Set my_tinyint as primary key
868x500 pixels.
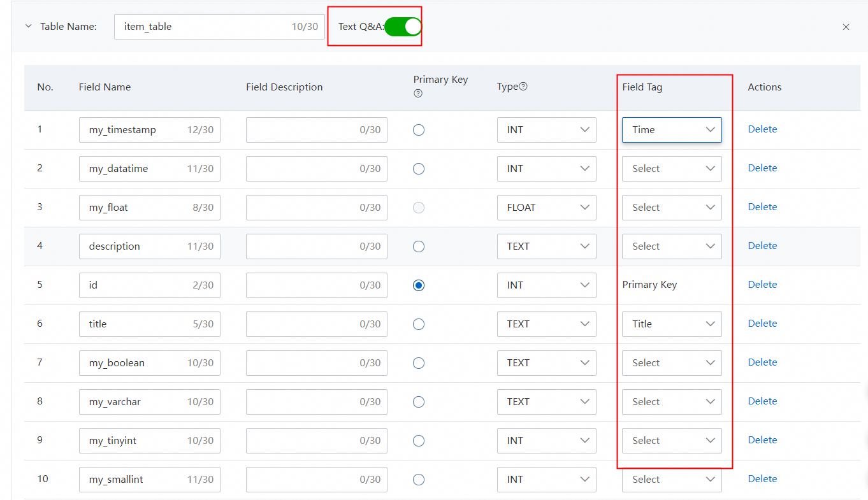pyautogui.click(x=419, y=441)
